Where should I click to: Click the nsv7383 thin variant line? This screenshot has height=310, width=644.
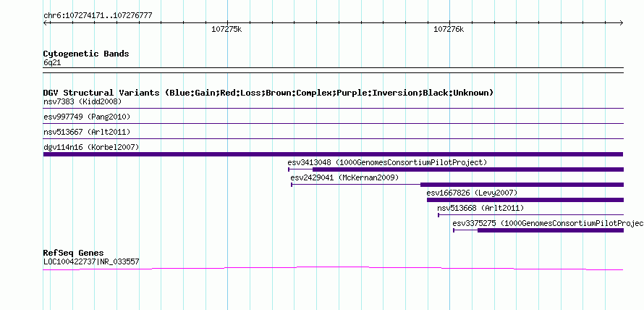pyautogui.click(x=333, y=109)
